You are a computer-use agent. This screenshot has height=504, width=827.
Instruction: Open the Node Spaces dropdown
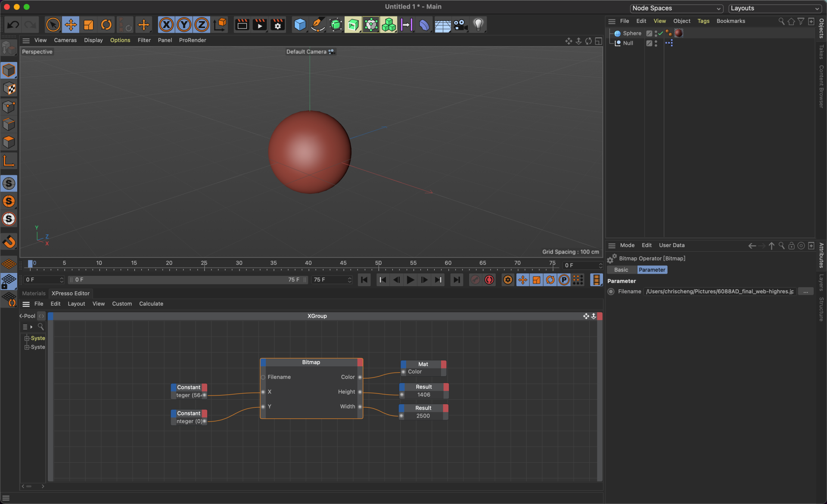click(676, 8)
